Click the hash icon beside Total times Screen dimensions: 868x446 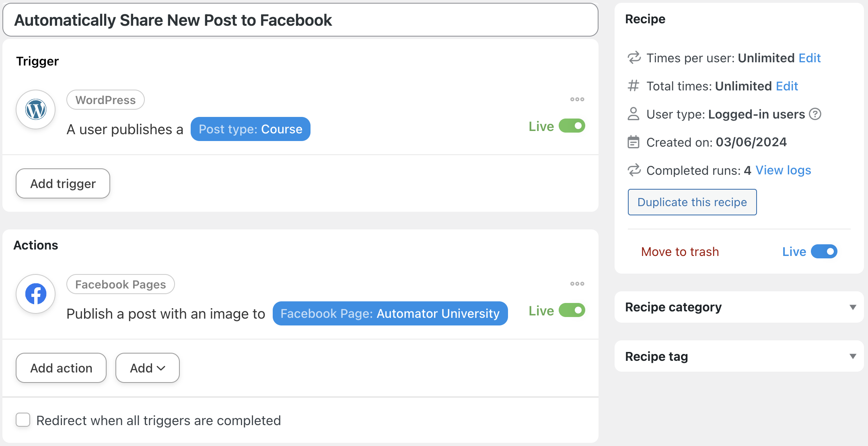pyautogui.click(x=634, y=86)
